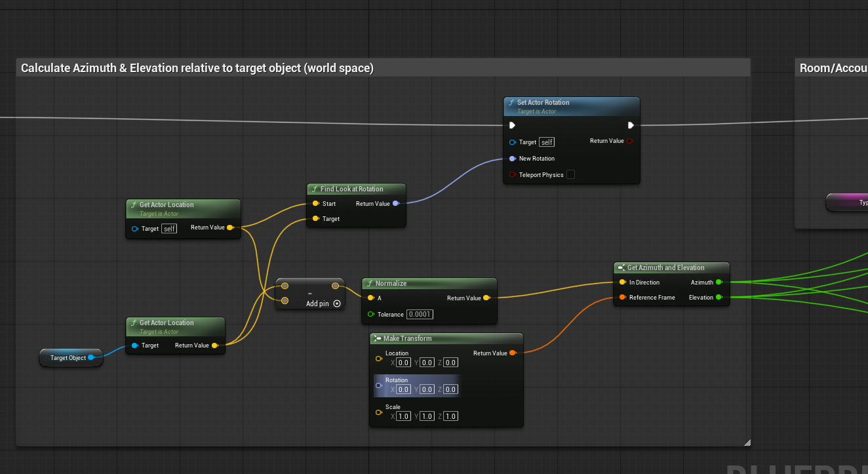Screen dimensions: 868x474
Task: Click the Set Actor Rotation input execution pin
Action: (x=512, y=125)
